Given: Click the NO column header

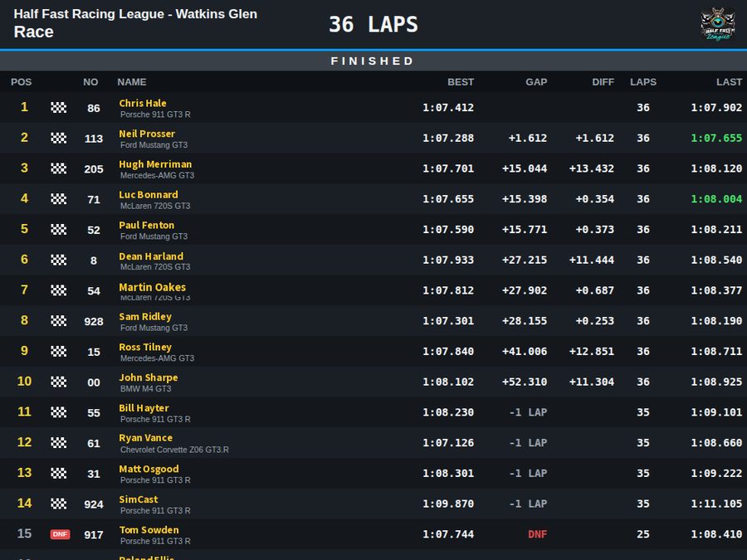Looking at the screenshot, I should 90,82.
